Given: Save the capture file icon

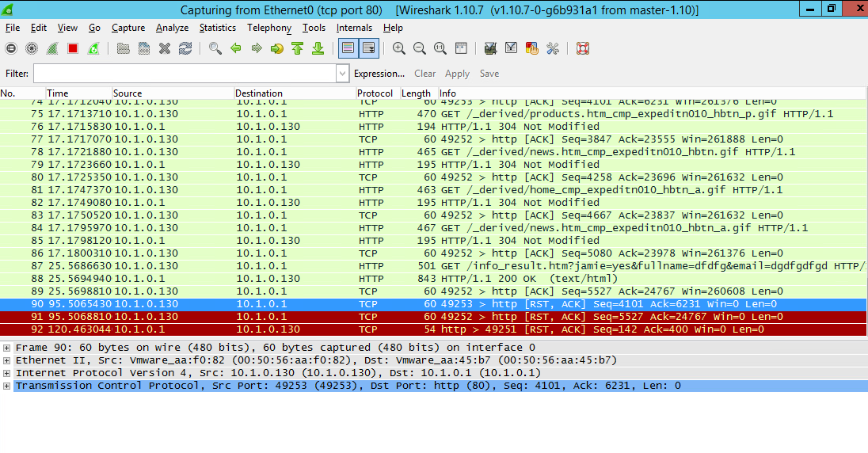Looking at the screenshot, I should (x=144, y=49).
